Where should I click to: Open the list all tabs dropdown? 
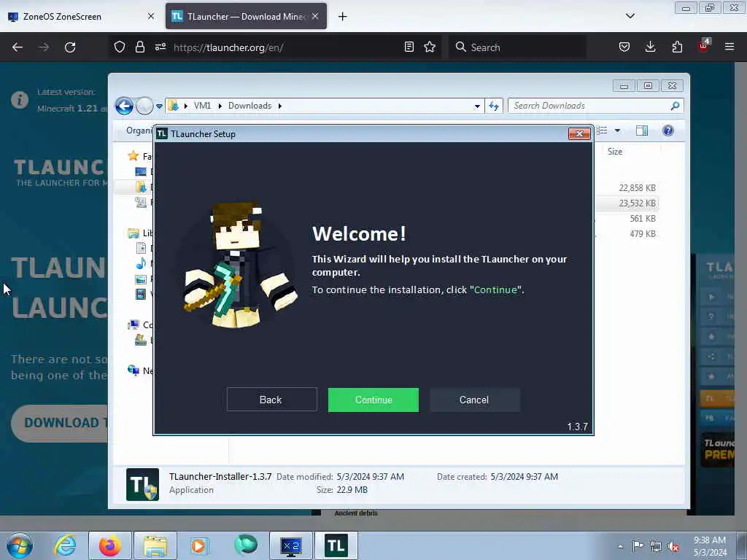pos(630,16)
